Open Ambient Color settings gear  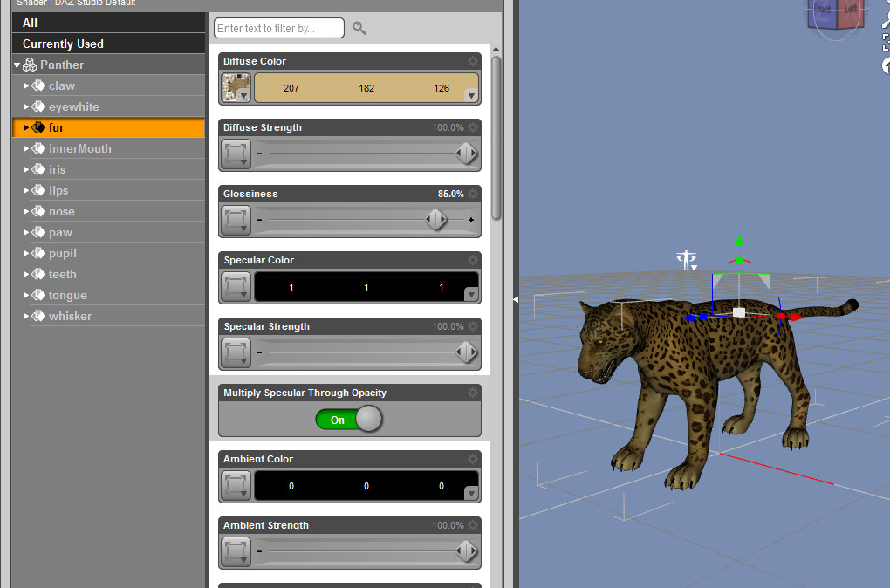pyautogui.click(x=473, y=459)
